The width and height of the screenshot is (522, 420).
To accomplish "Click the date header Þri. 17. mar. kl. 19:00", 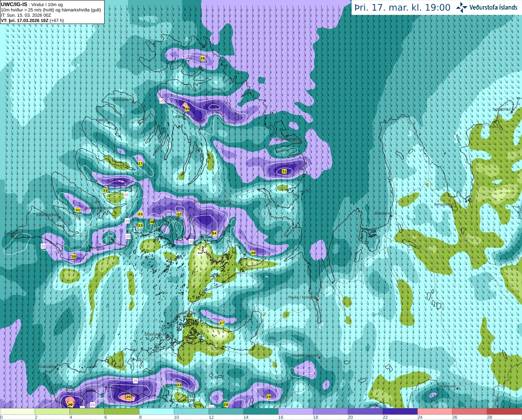I will 403,7.
